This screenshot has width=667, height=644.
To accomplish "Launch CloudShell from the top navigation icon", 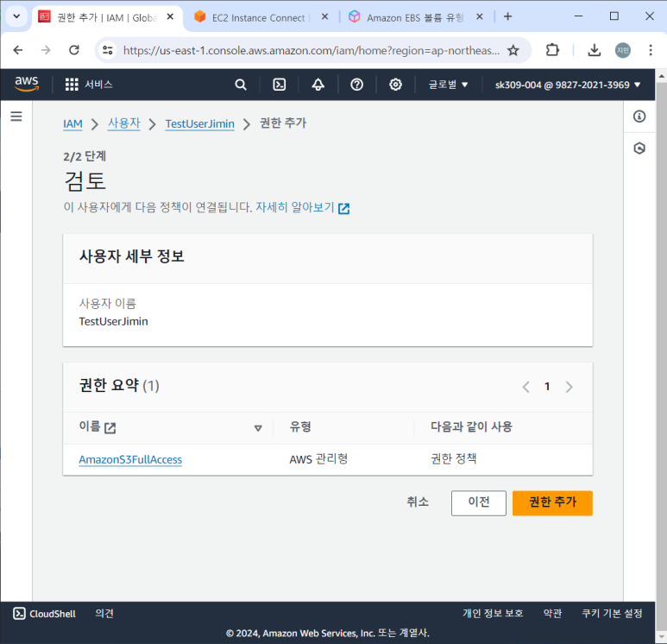I will tap(279, 85).
